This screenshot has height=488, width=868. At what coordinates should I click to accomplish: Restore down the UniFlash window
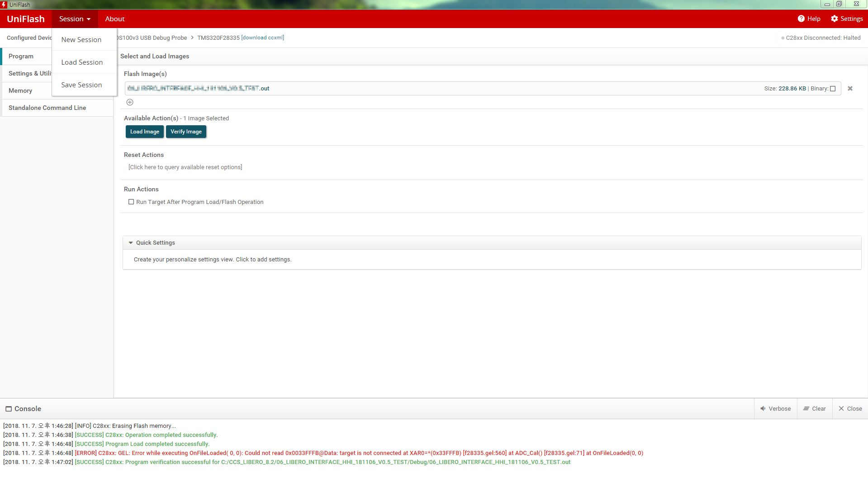point(839,4)
